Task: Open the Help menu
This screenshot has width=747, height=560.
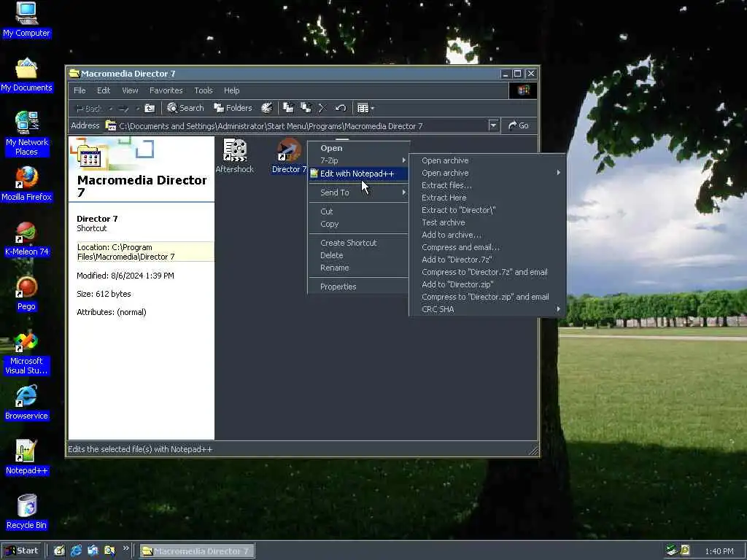Action: (231, 90)
